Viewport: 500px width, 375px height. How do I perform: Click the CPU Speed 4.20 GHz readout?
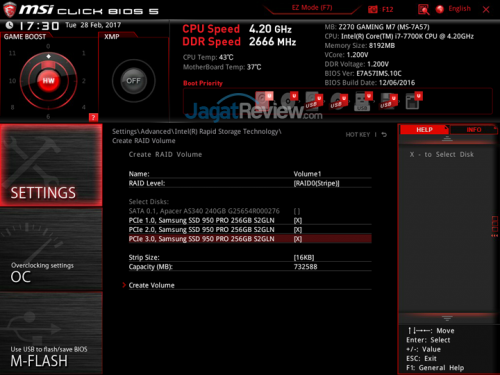[x=237, y=29]
